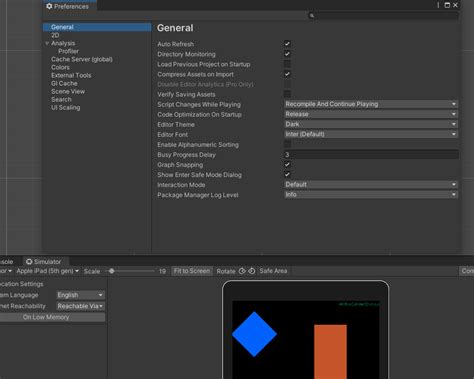Enable Load Previous Project on Startup
474x379 pixels.
287,64
